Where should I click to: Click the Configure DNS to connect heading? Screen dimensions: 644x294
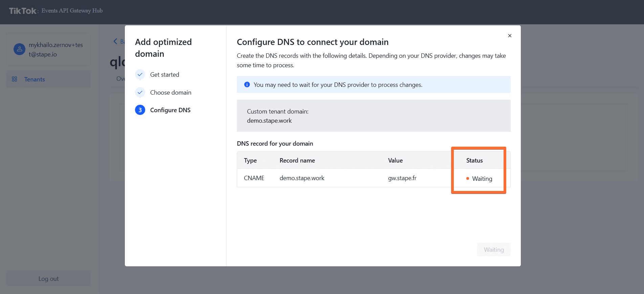point(313,42)
